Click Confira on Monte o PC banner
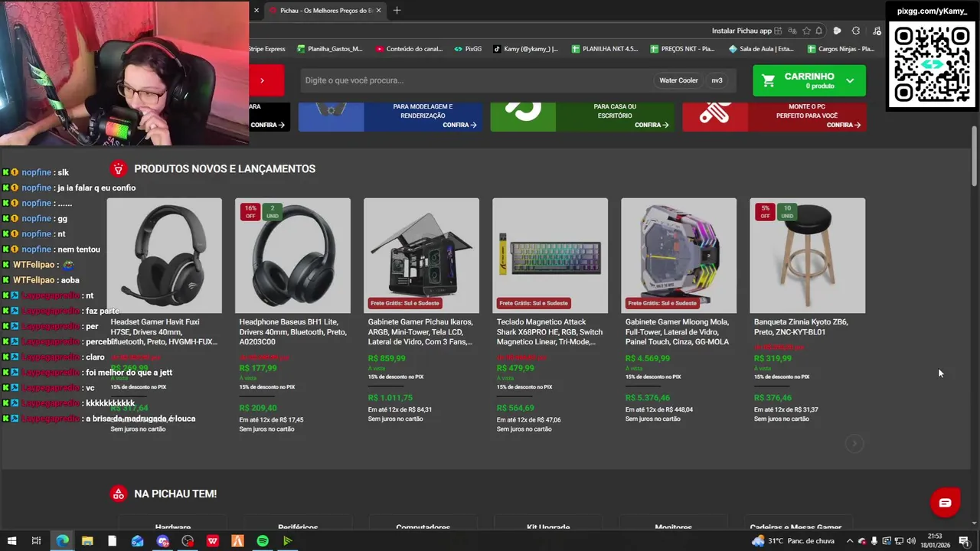The width and height of the screenshot is (980, 551). click(843, 125)
